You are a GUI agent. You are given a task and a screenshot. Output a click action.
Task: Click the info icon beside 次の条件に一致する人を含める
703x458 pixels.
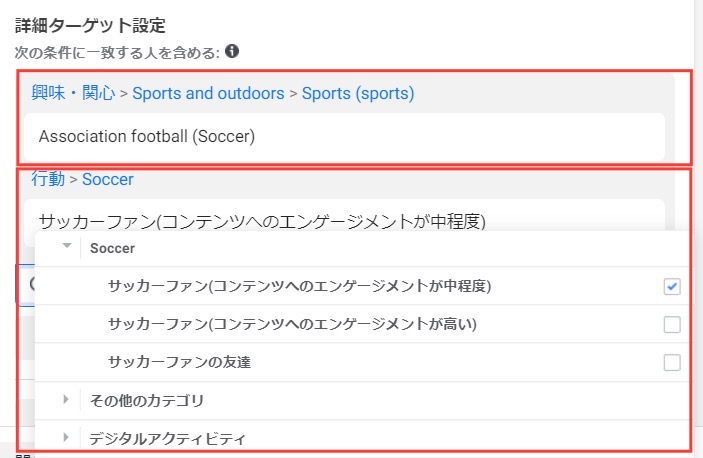pyautogui.click(x=232, y=51)
